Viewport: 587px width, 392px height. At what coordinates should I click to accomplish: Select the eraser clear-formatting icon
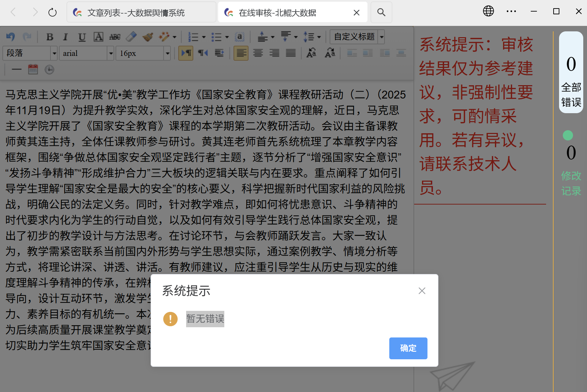point(131,36)
